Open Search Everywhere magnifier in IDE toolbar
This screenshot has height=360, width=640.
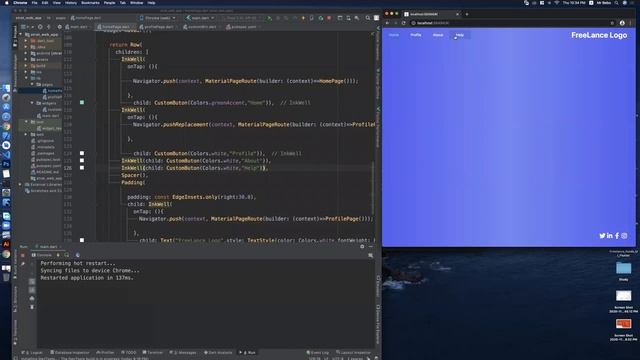coord(368,18)
